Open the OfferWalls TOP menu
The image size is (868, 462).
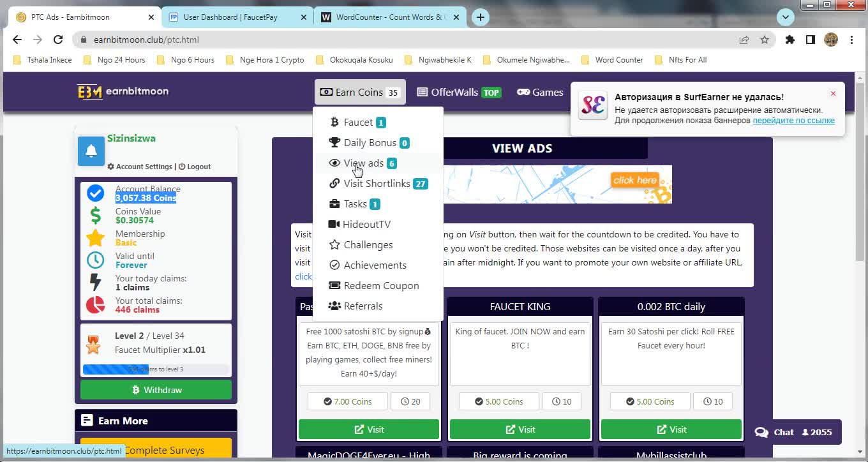point(459,93)
